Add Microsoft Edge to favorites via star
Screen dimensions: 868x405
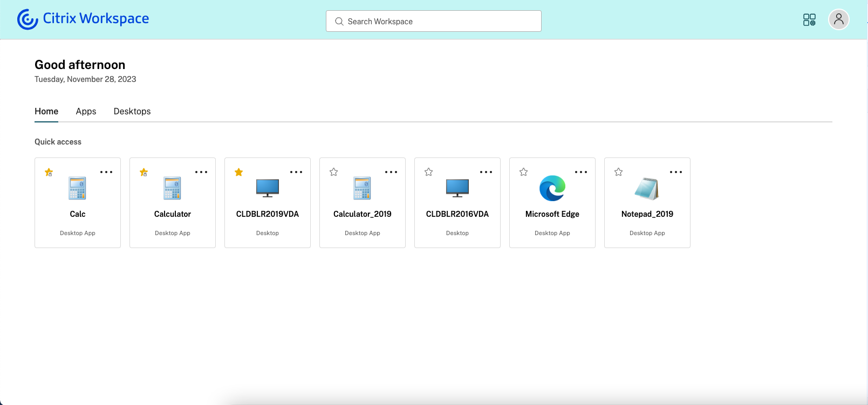click(524, 172)
